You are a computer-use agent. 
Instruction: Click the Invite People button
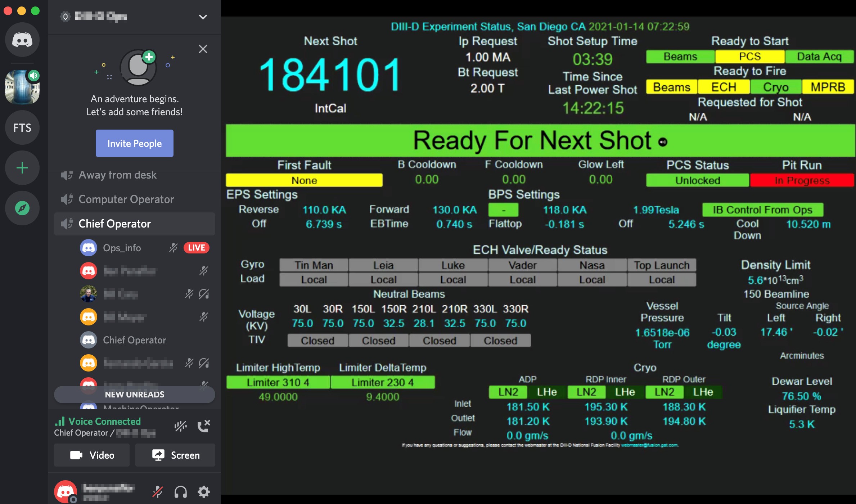134,143
